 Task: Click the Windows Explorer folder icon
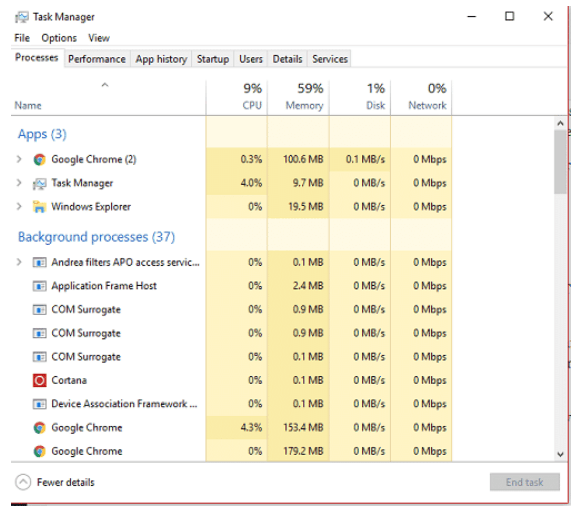coord(40,207)
